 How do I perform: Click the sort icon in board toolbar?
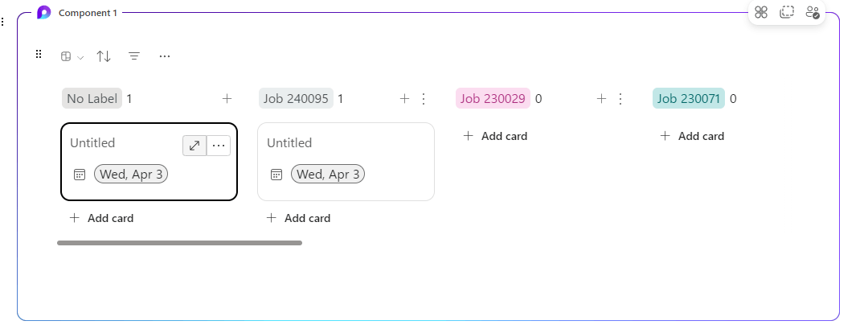(104, 56)
